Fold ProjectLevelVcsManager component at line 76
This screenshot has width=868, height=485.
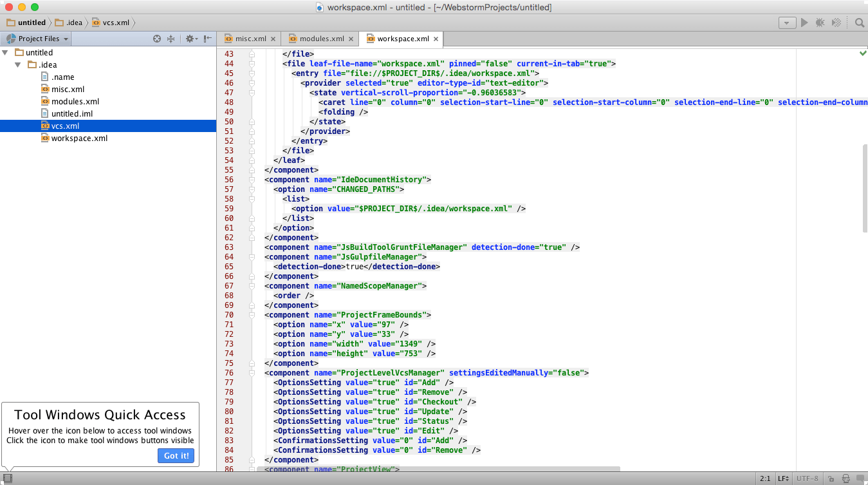(252, 373)
